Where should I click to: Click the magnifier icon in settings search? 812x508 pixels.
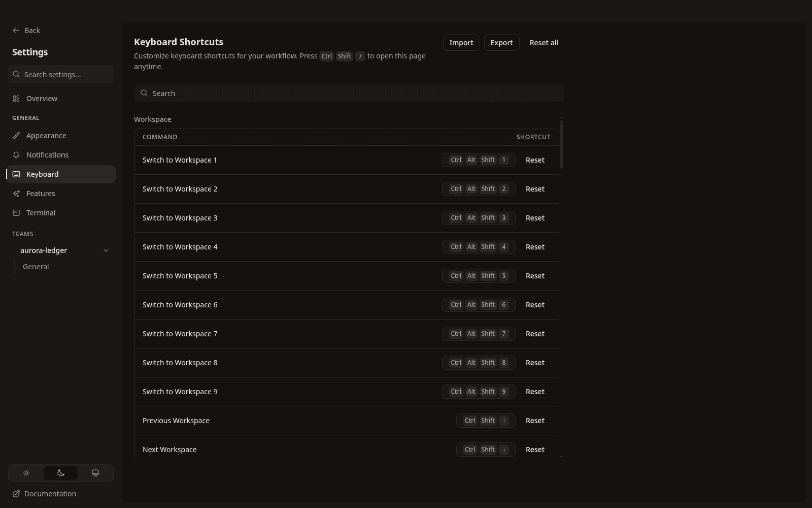point(17,74)
